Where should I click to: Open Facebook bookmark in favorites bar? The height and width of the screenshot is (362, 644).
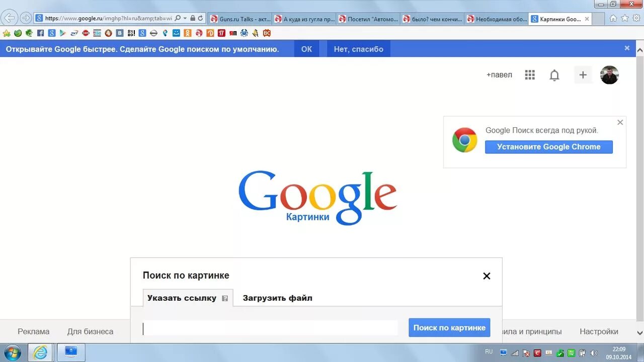[40, 33]
